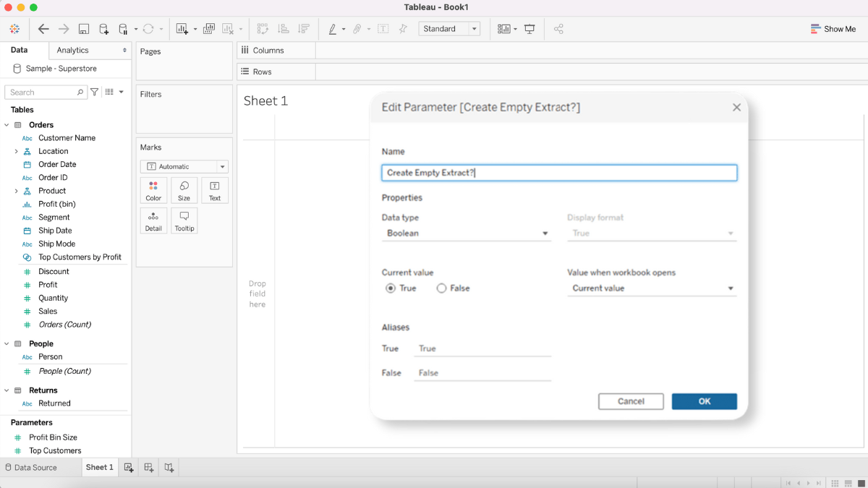
Task: Click the New Dashboard tab icon
Action: point(149,468)
